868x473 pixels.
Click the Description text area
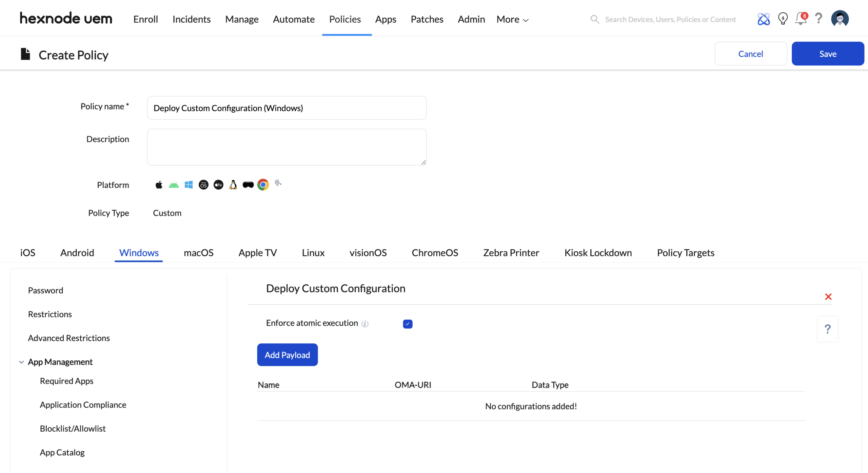coord(287,147)
